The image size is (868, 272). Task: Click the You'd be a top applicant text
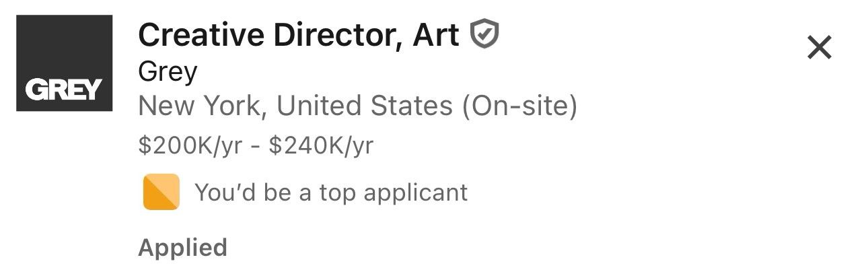331,193
